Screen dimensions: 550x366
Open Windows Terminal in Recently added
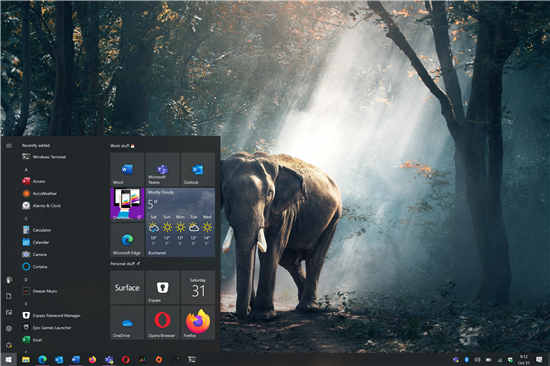(x=44, y=157)
